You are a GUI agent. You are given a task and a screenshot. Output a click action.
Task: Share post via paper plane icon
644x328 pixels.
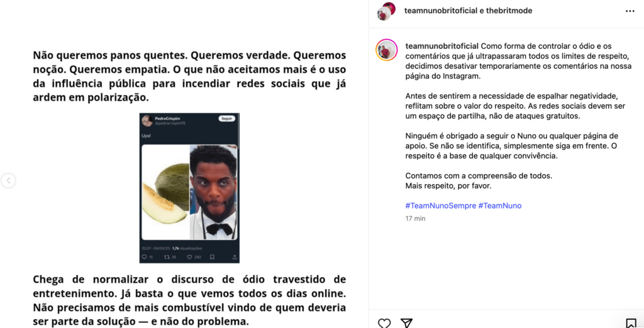pos(406,323)
